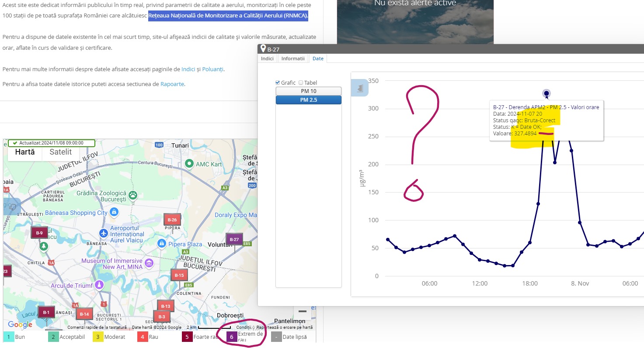Screen dimensions: 644x348
Task: Open the B-1 station marker
Action: pos(46,312)
